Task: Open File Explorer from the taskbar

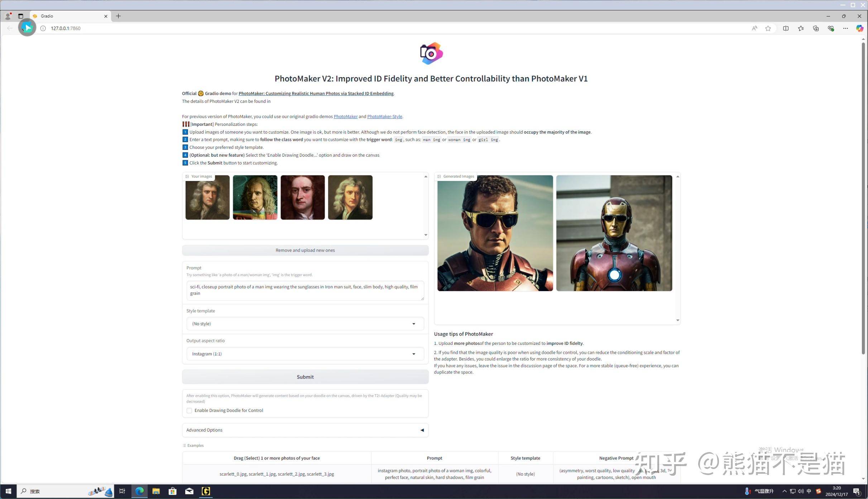Action: click(156, 491)
